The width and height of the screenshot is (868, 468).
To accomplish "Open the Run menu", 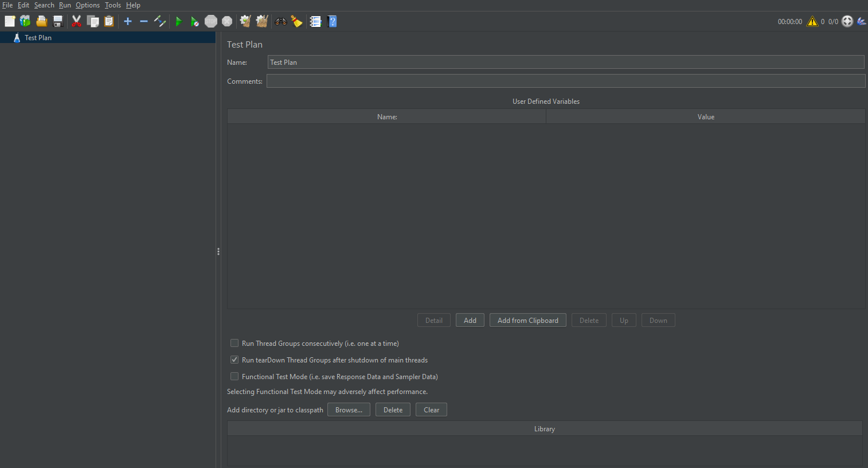I will 65,5.
